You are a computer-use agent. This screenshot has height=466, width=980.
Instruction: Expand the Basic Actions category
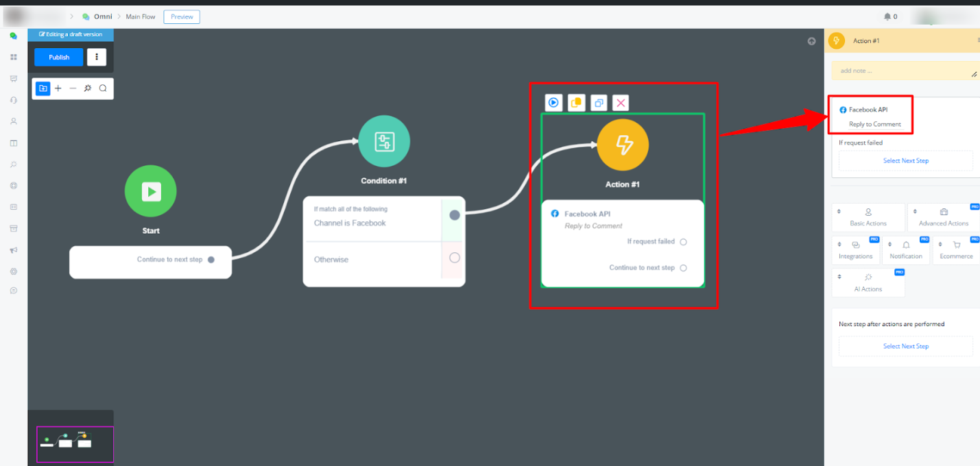[868, 217]
